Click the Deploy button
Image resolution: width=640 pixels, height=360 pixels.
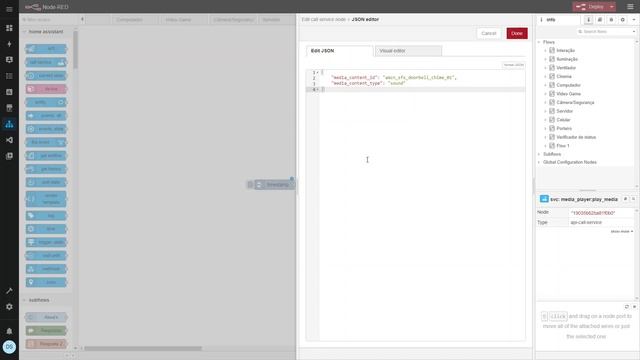(x=590, y=7)
